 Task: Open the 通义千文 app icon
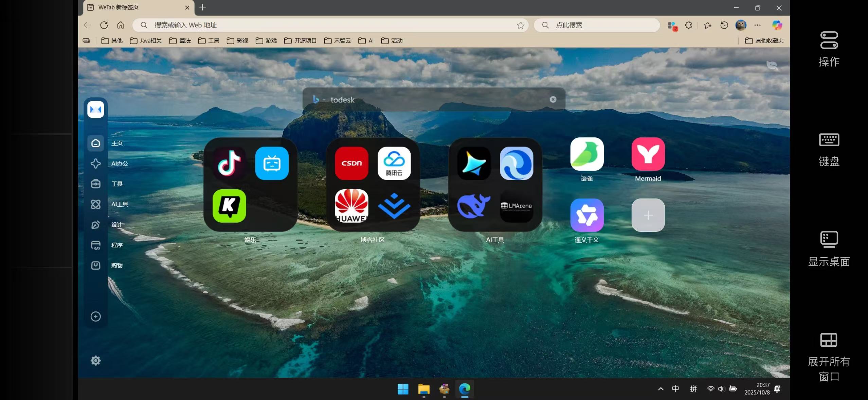pyautogui.click(x=587, y=215)
